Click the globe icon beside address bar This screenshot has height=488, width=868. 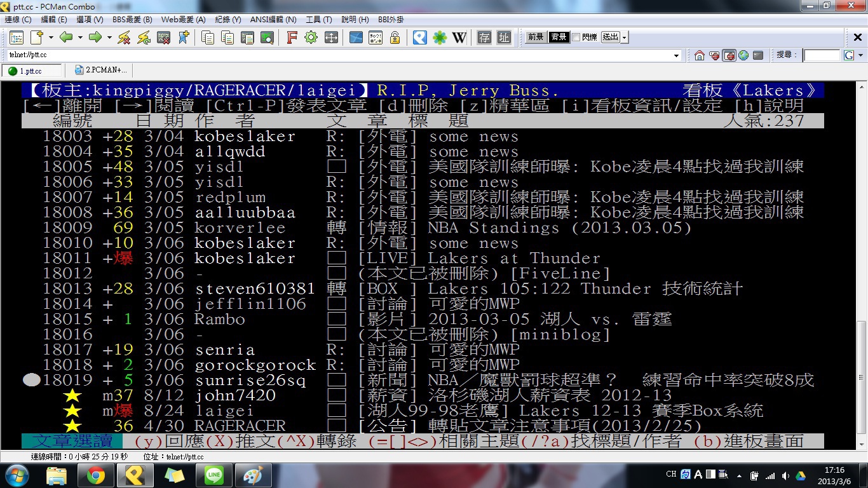tap(743, 55)
